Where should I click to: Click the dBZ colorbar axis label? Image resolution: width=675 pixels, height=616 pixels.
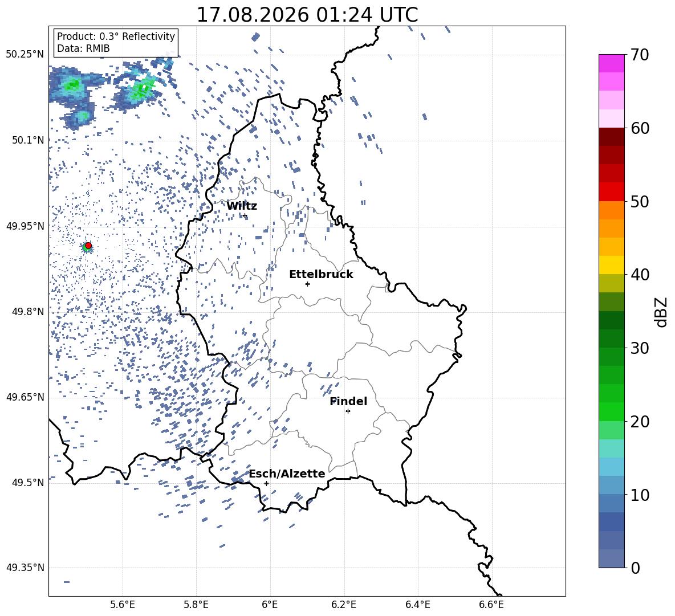(x=661, y=312)
